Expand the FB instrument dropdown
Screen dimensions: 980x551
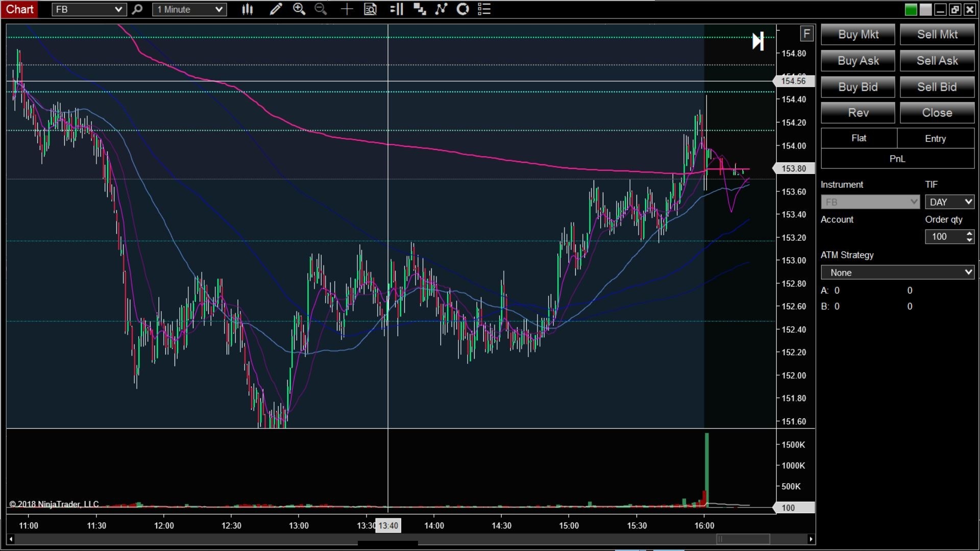click(x=89, y=9)
